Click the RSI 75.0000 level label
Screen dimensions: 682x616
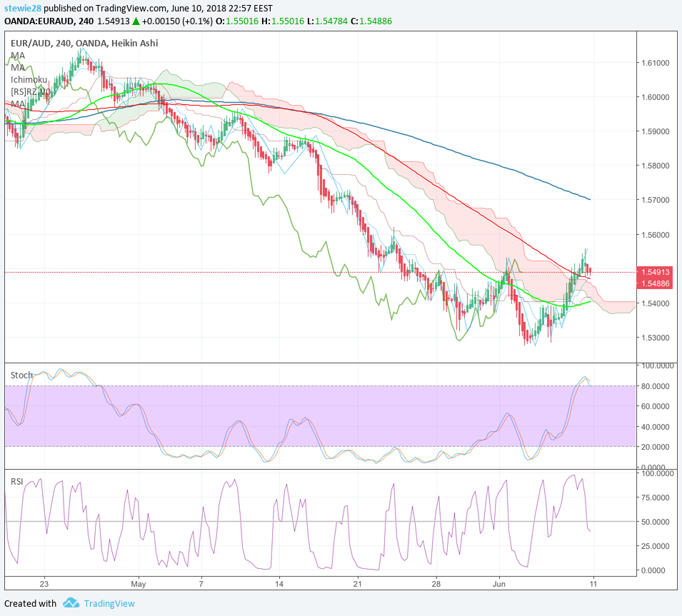point(656,498)
